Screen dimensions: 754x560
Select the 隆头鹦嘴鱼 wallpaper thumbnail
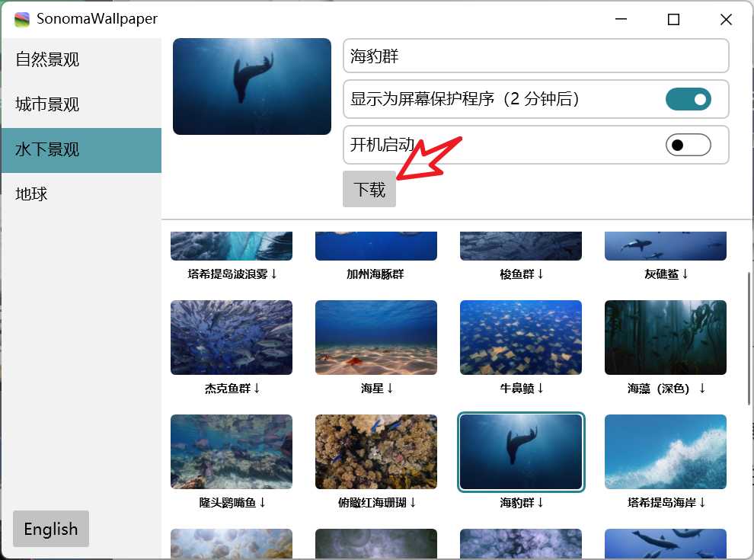pyautogui.click(x=232, y=452)
